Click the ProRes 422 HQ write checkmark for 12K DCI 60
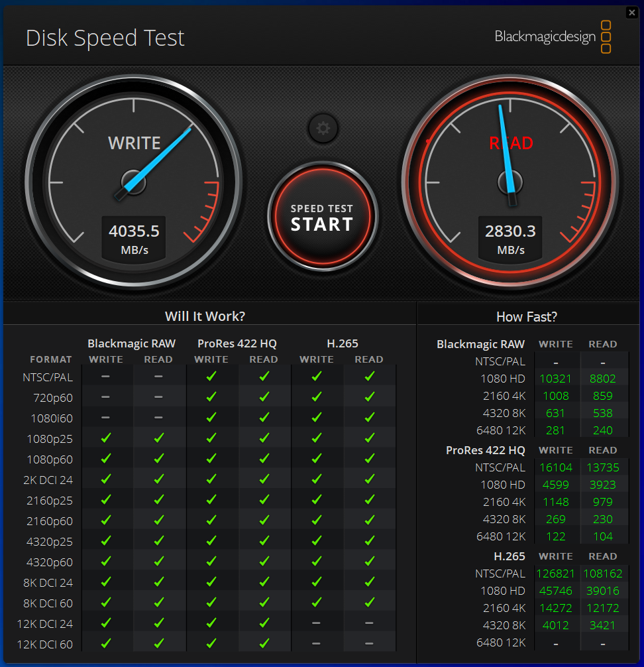 coord(211,644)
